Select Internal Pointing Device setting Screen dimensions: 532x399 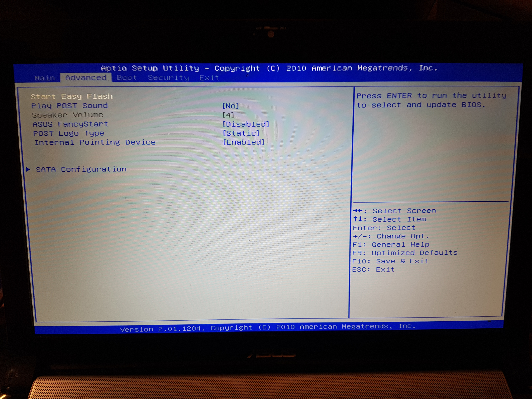click(x=95, y=142)
